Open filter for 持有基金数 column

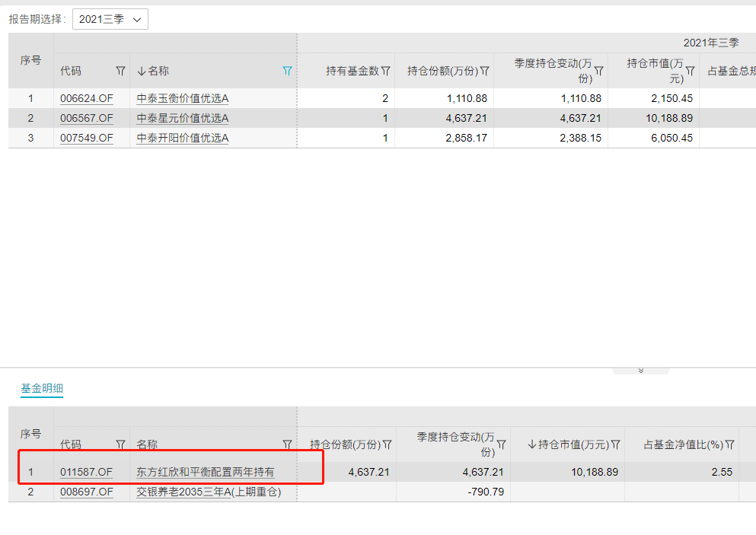(x=386, y=71)
